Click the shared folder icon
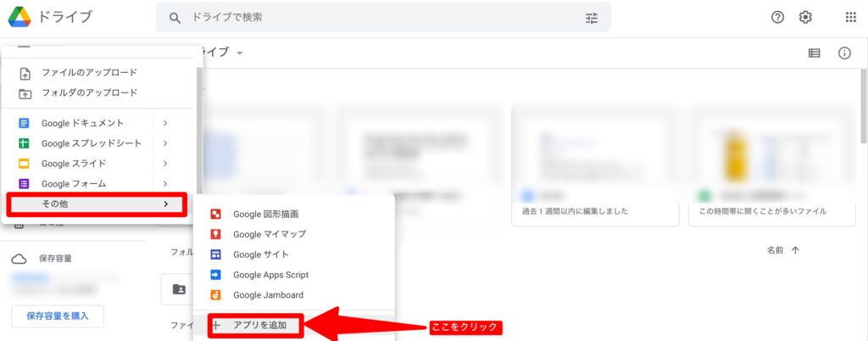The height and width of the screenshot is (341, 868). pos(179,289)
